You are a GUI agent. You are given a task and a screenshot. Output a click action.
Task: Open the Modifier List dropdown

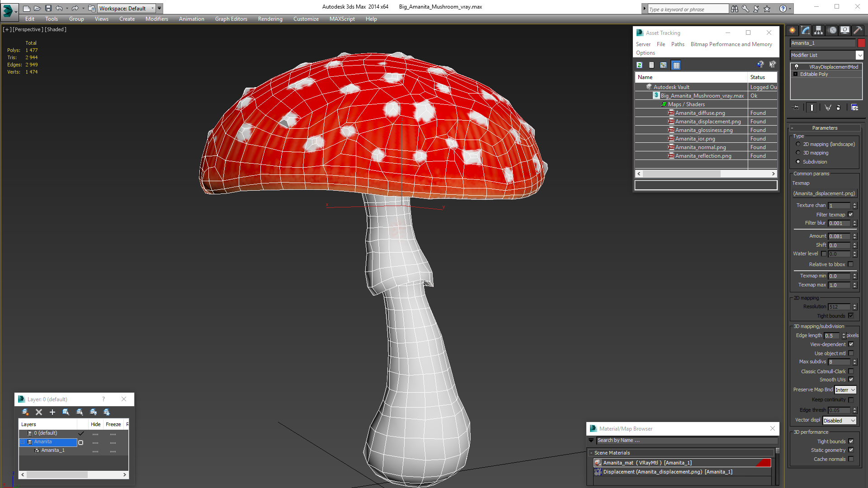[859, 55]
